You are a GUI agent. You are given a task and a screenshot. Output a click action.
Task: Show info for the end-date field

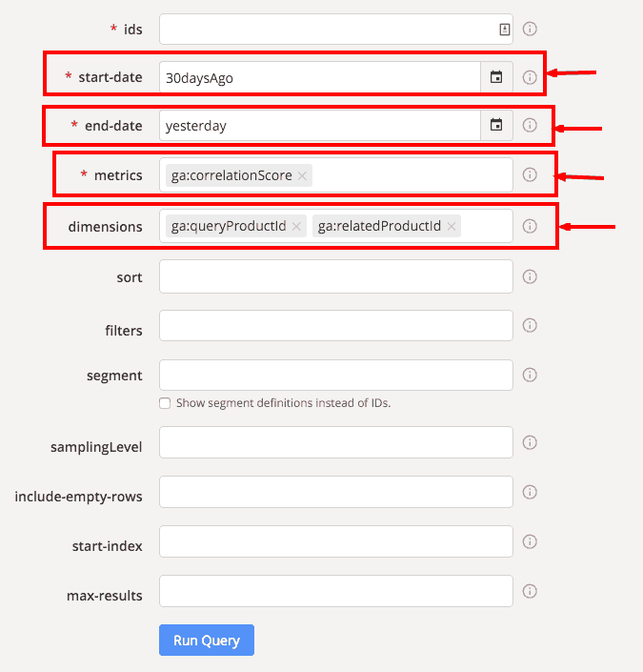pos(530,125)
